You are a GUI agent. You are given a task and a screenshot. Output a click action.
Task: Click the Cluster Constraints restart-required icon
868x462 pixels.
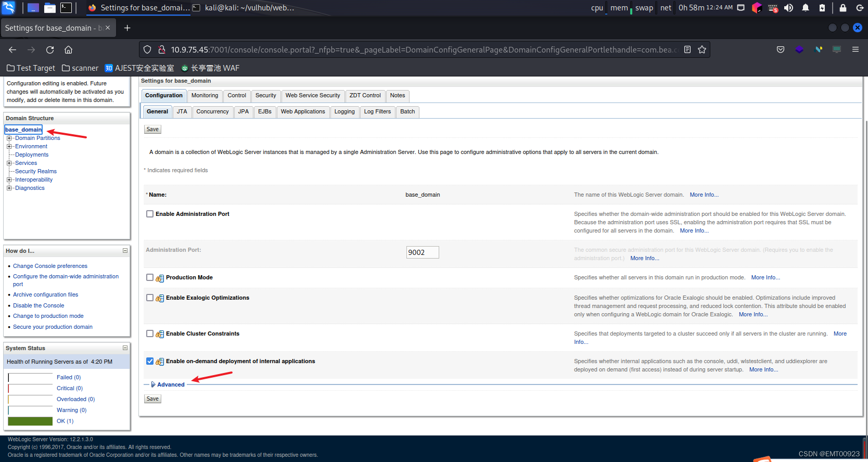[160, 335]
